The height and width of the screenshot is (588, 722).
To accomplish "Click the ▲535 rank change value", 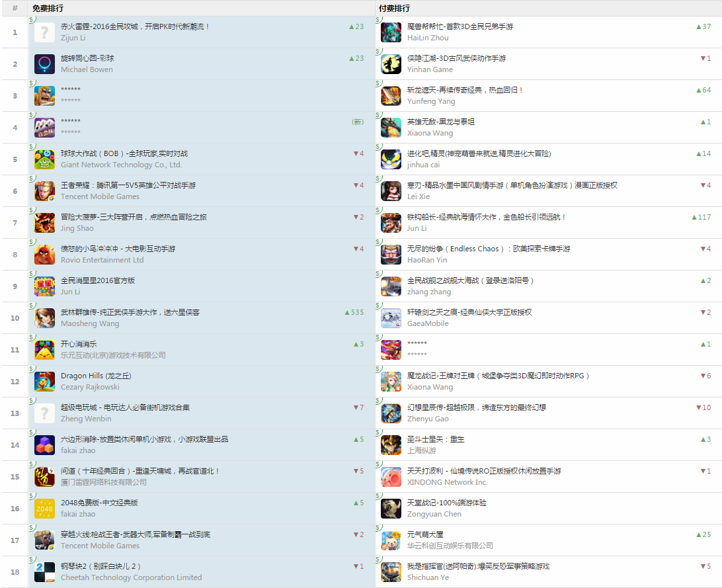I will click(354, 313).
